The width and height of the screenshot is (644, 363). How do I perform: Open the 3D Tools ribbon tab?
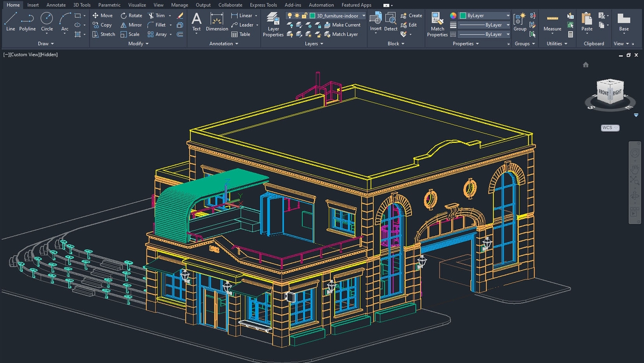[82, 5]
